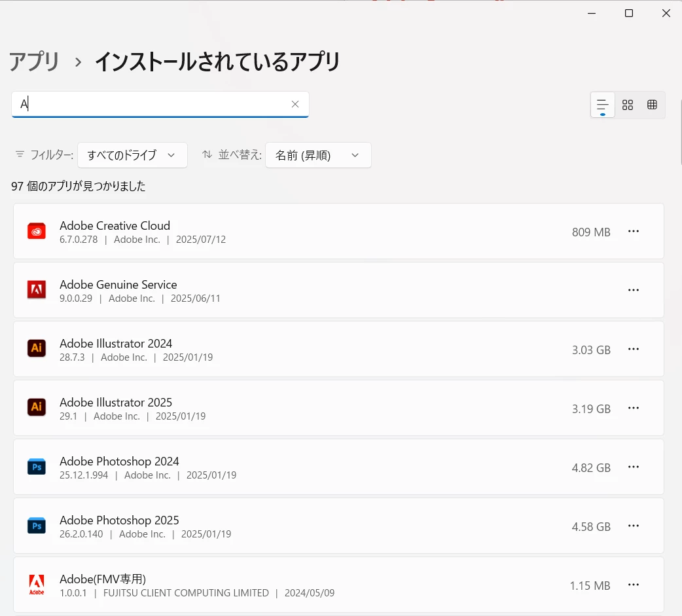Open more options for Adobe Genuine Service
682x616 pixels.
click(634, 290)
